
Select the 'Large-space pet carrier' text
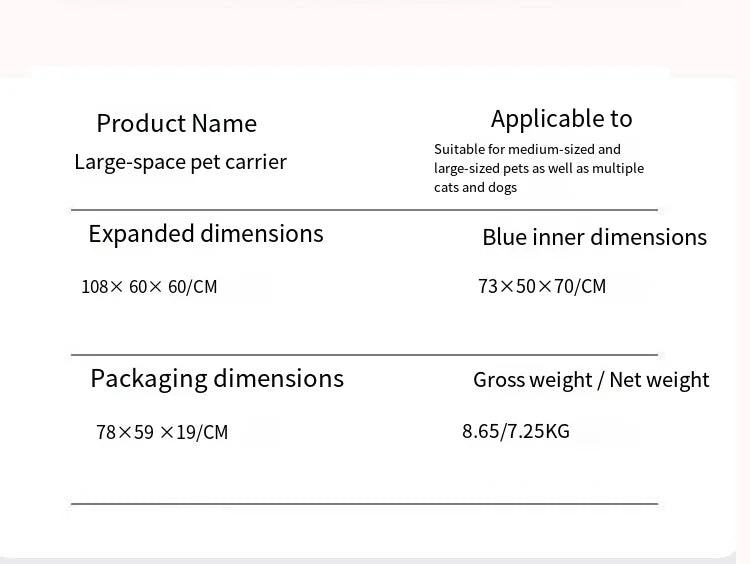[180, 162]
